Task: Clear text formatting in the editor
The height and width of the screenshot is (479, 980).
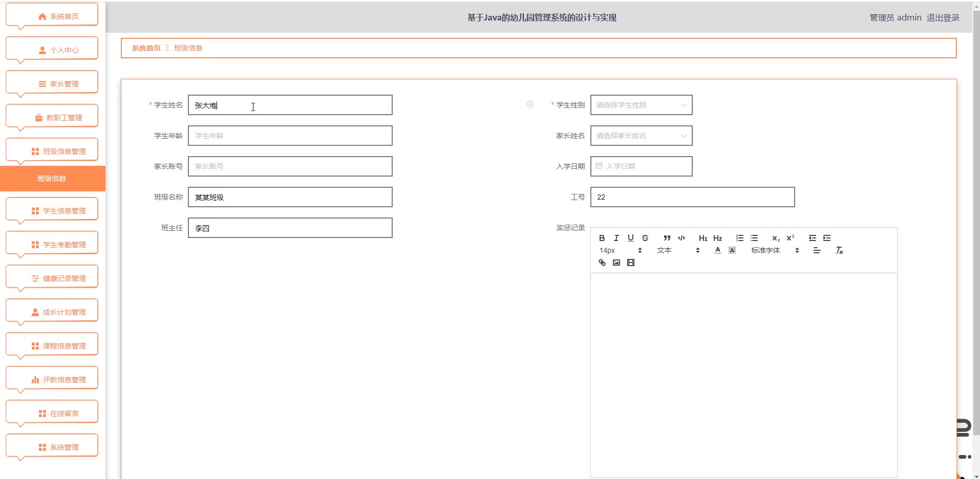Action: point(839,250)
